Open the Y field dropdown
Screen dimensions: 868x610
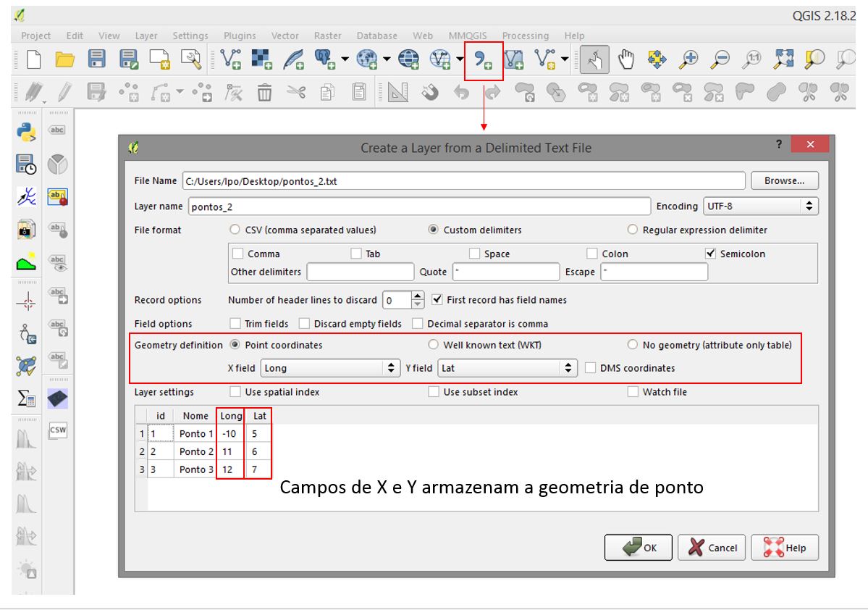[x=507, y=368]
